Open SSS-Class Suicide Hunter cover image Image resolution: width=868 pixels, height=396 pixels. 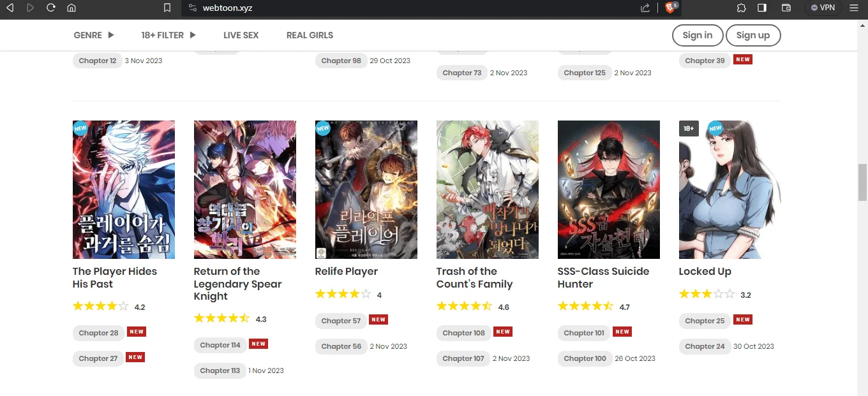[x=609, y=189]
